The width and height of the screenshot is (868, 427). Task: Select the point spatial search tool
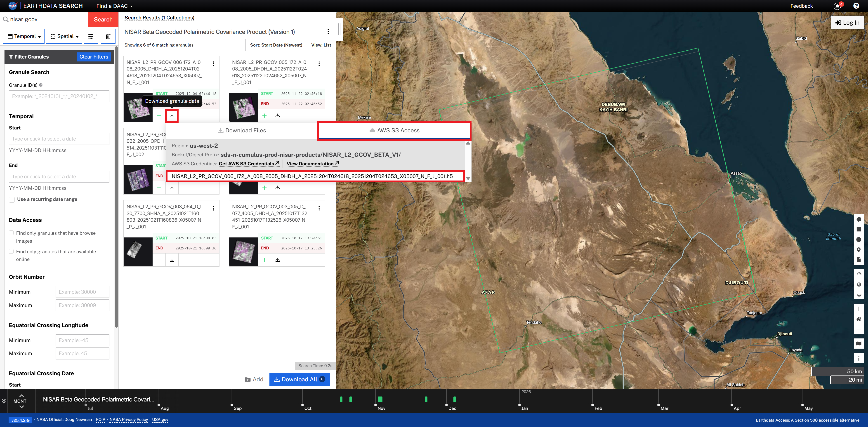tap(859, 249)
